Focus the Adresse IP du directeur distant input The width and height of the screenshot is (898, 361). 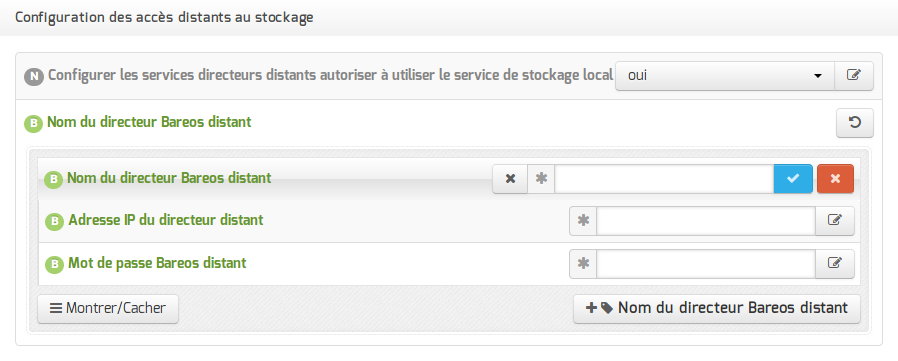[706, 221]
